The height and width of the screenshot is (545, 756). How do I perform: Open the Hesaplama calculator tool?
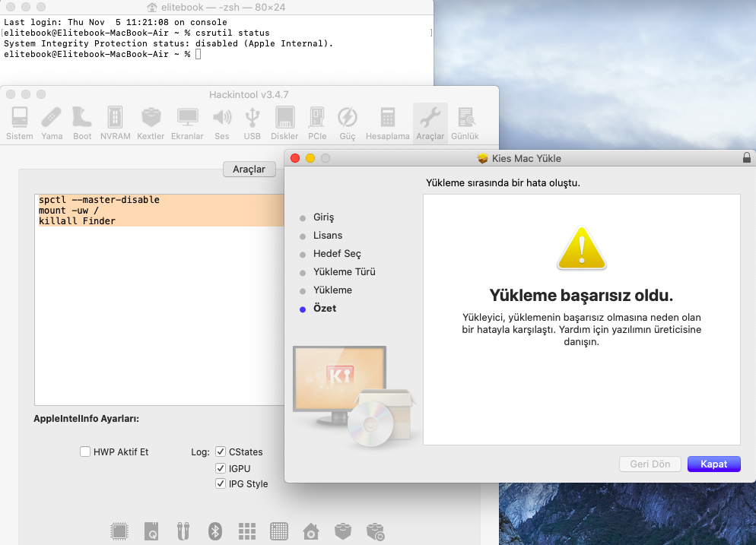coord(388,122)
